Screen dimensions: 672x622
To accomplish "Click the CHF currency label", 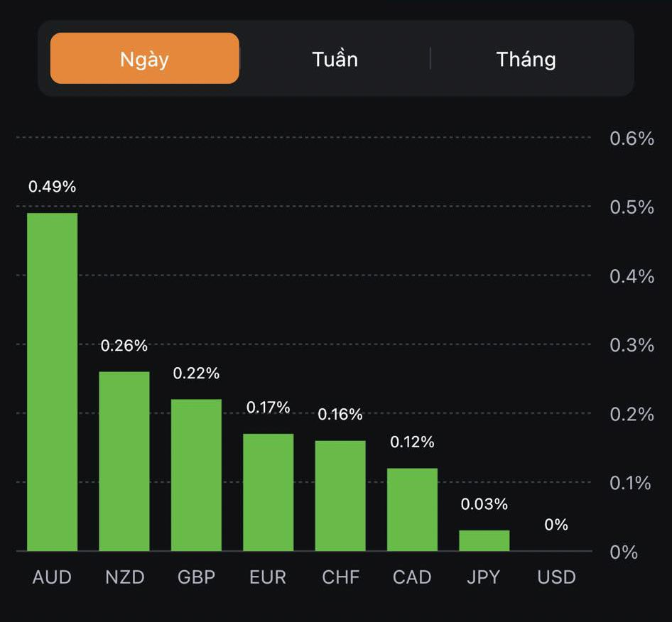I will pyautogui.click(x=340, y=577).
